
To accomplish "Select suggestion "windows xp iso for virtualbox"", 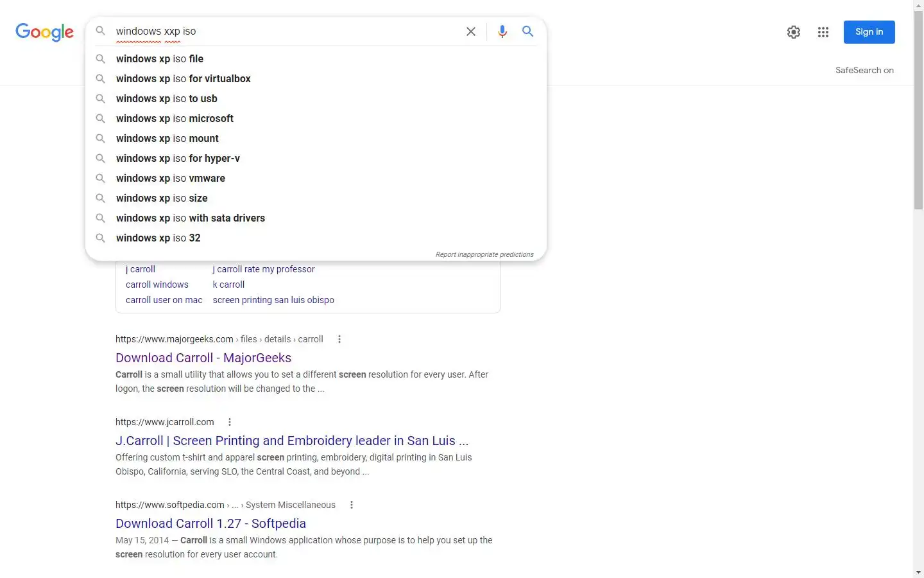I will [316, 78].
